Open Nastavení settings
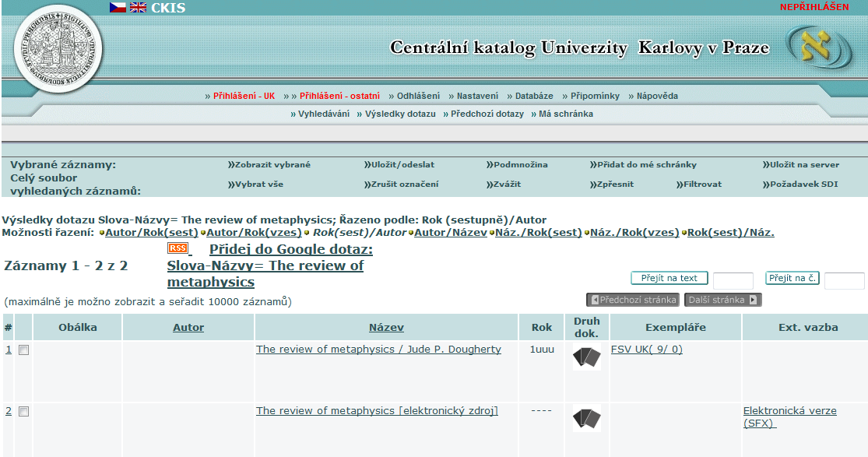868x457 pixels. click(x=477, y=96)
